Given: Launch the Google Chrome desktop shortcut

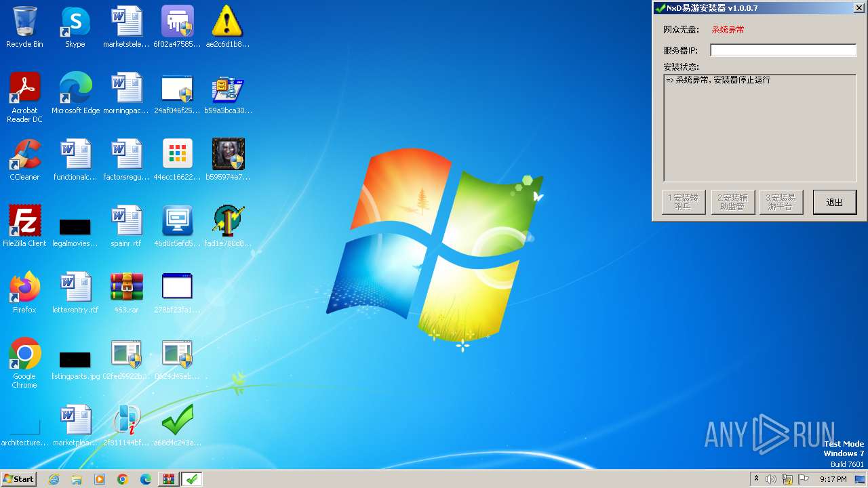Looking at the screenshot, I should [24, 363].
